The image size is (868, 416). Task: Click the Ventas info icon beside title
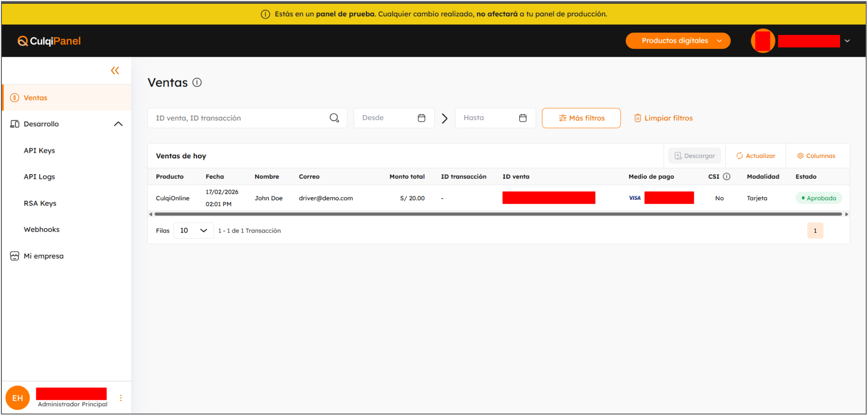[197, 82]
